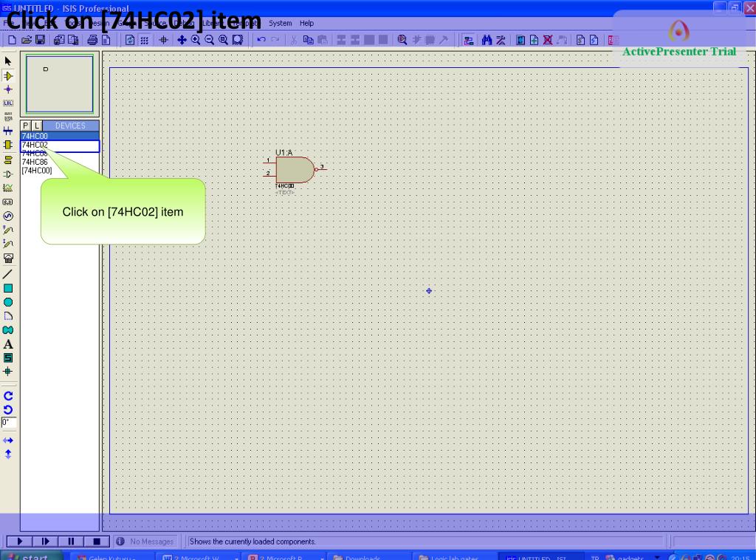
Task: Click the Zoom In magnifier
Action: pyautogui.click(x=195, y=40)
